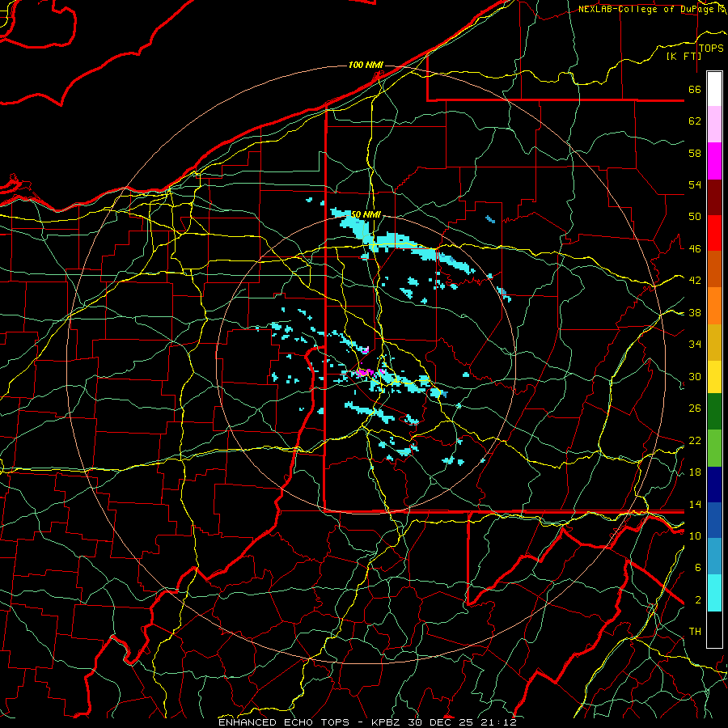The width and height of the screenshot is (728, 728).
Task: Pick the bright red 50 kft legend swatch
Action: coord(714,233)
